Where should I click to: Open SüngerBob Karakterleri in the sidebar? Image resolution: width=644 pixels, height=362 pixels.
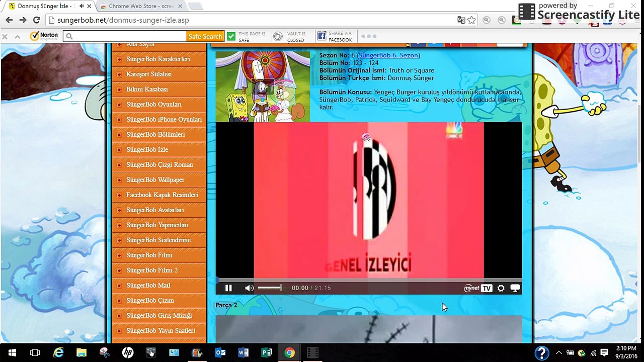click(159, 59)
